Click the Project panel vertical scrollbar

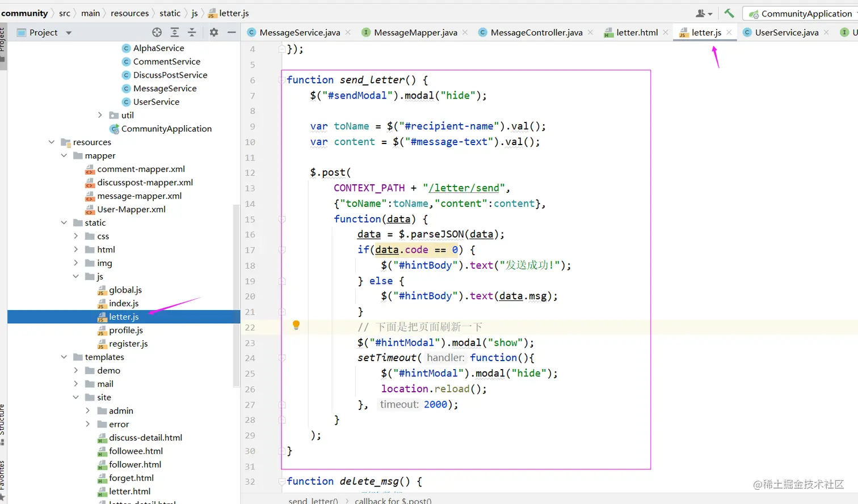237,295
